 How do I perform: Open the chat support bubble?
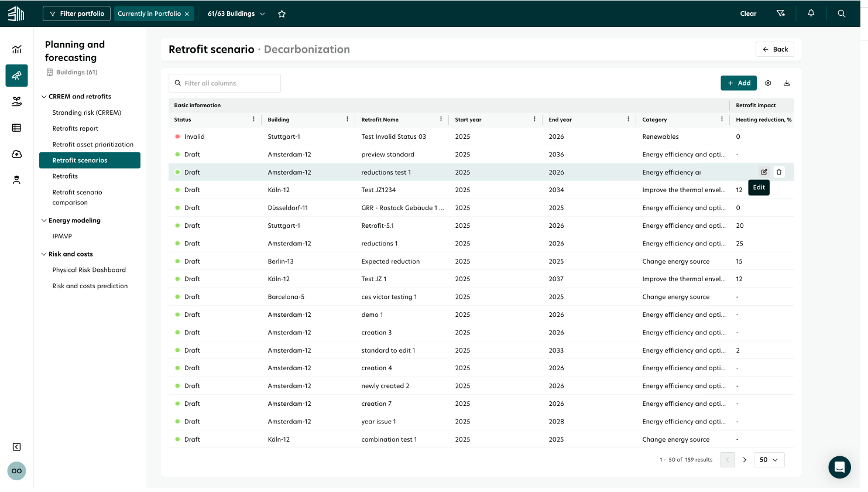tap(839, 467)
